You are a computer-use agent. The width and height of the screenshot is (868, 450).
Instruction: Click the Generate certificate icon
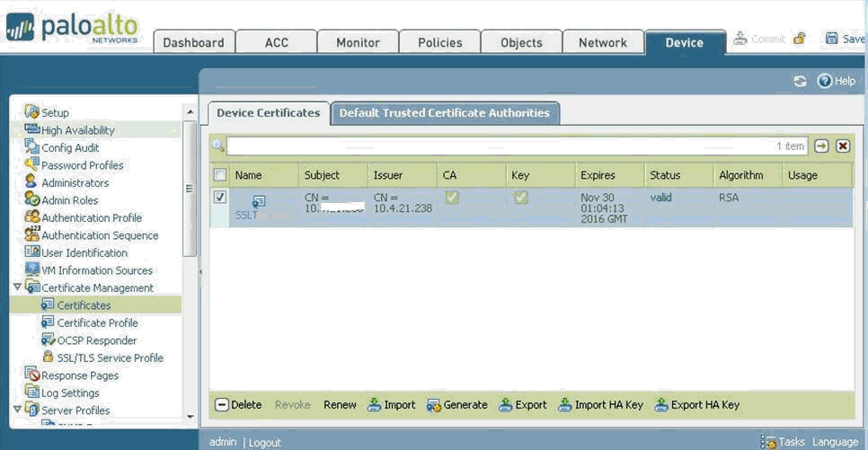pos(434,405)
